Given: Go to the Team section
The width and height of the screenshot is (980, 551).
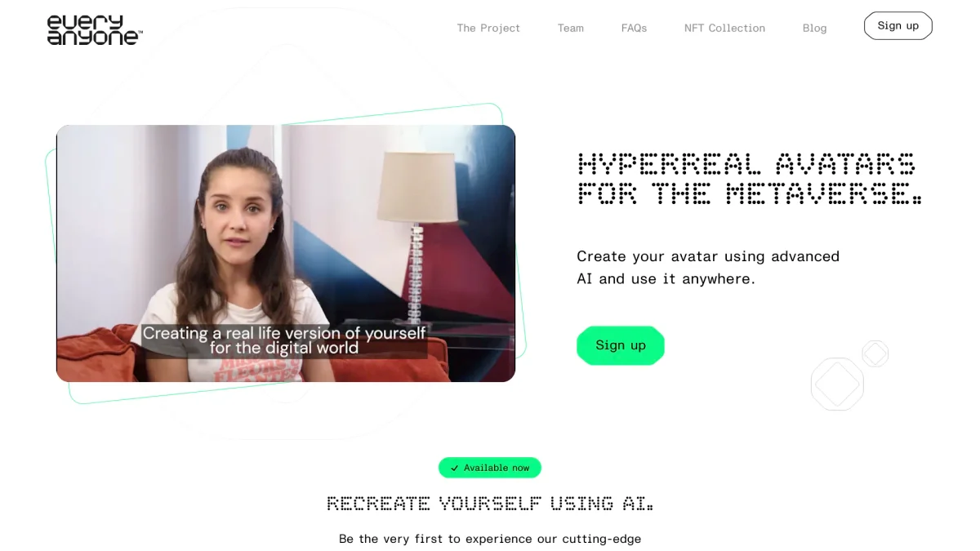Looking at the screenshot, I should [x=571, y=28].
